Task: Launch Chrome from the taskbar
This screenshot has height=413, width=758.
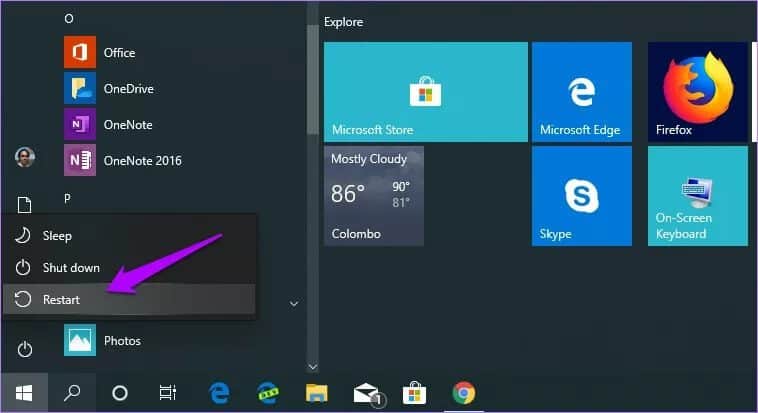Action: click(x=464, y=393)
